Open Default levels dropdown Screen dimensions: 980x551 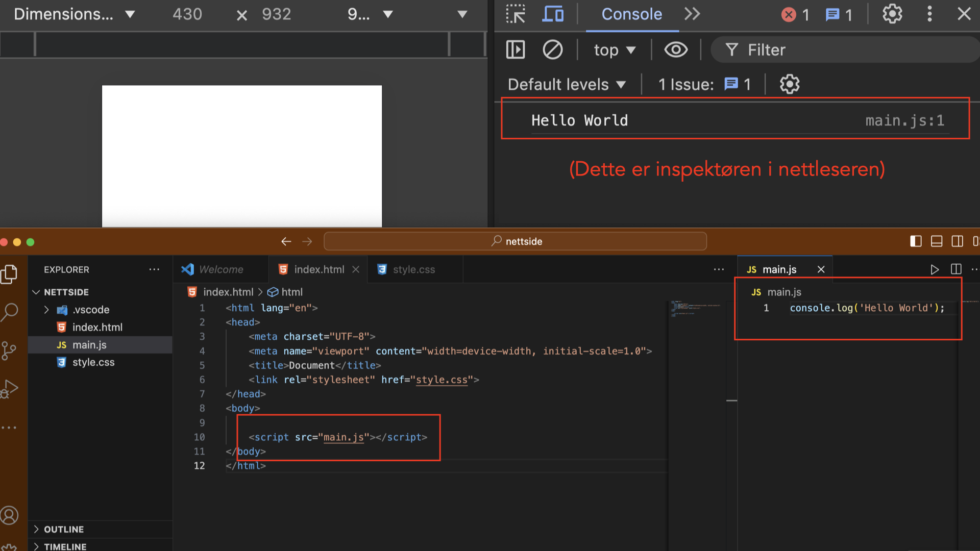click(567, 84)
